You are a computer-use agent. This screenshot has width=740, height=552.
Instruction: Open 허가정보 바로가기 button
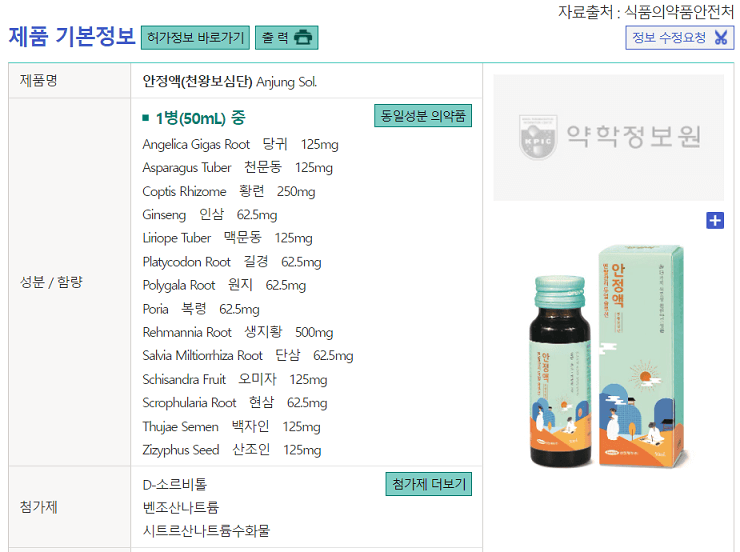click(x=195, y=37)
